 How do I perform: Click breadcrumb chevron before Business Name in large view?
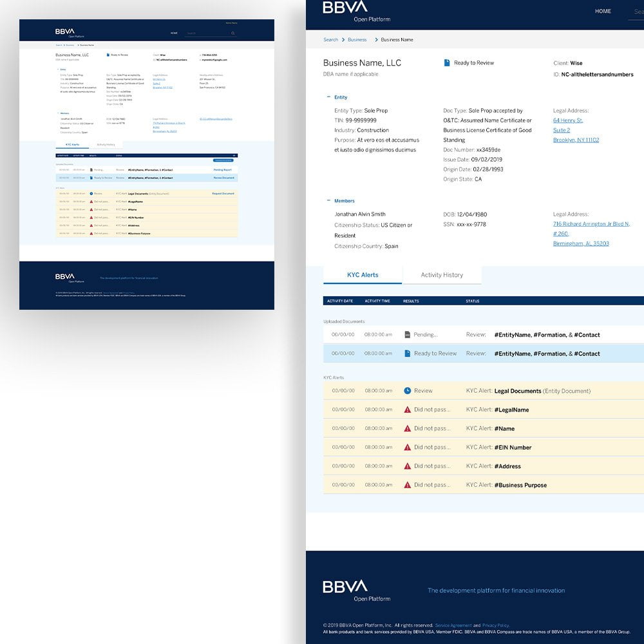pyautogui.click(x=375, y=40)
